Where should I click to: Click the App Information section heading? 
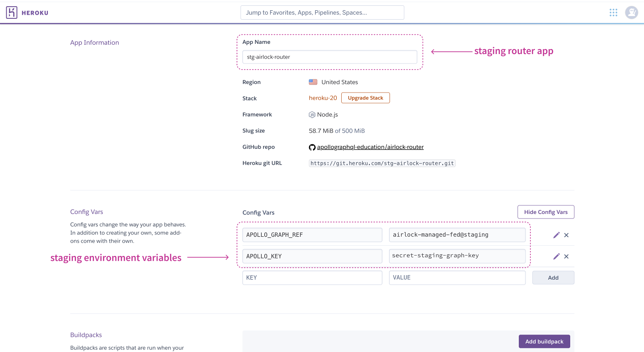(x=94, y=42)
